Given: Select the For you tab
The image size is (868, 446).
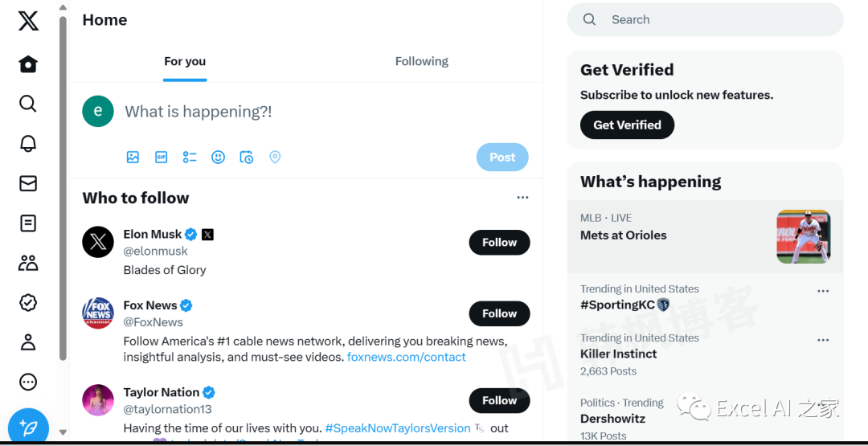Looking at the screenshot, I should click(x=185, y=62).
